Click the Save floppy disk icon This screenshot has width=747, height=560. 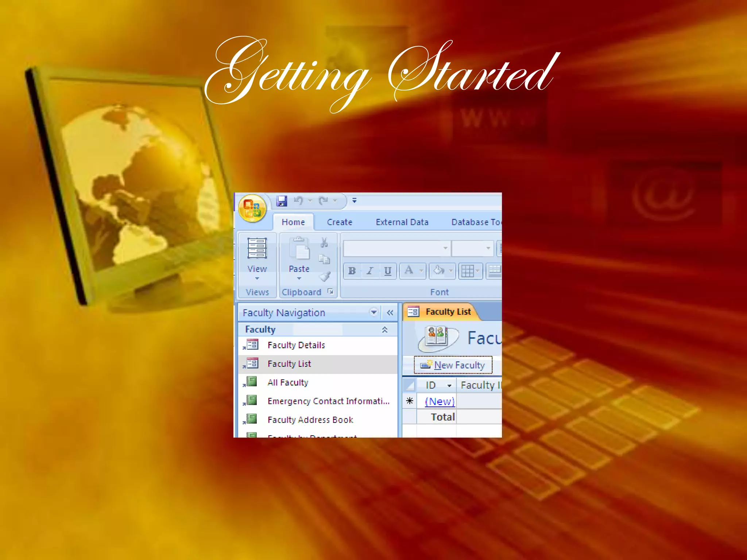point(282,201)
